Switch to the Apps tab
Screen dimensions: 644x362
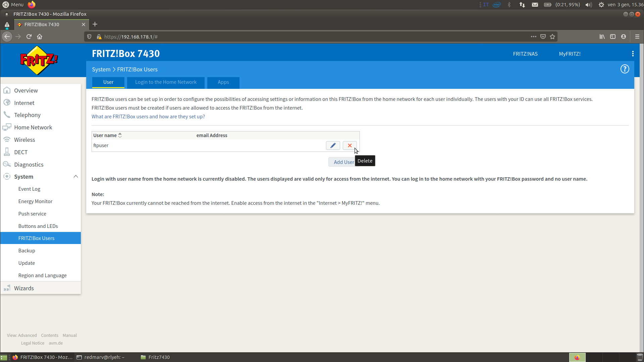click(223, 82)
